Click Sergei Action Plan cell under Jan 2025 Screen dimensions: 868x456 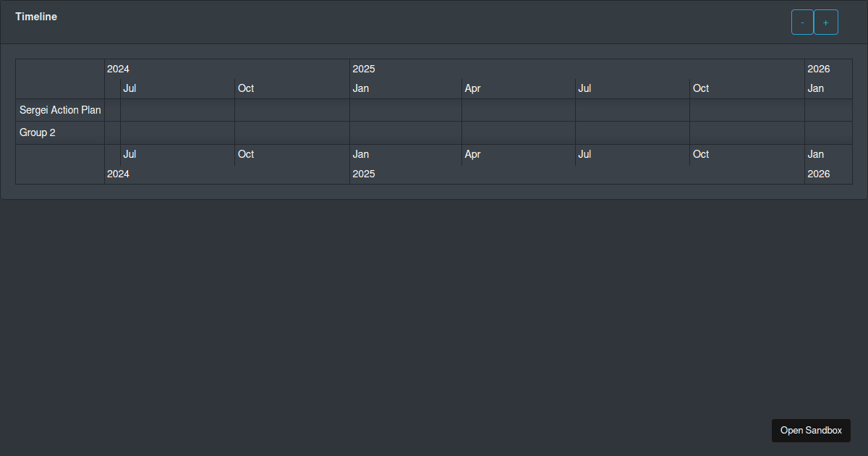click(x=404, y=110)
